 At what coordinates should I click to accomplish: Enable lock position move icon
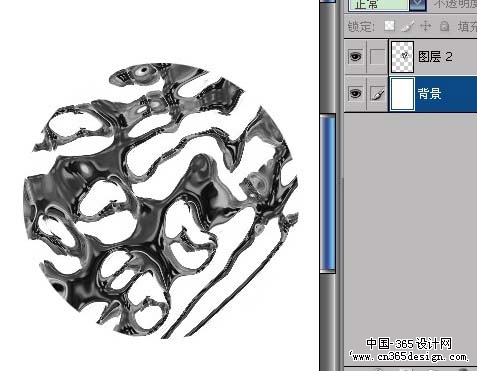pos(426,26)
